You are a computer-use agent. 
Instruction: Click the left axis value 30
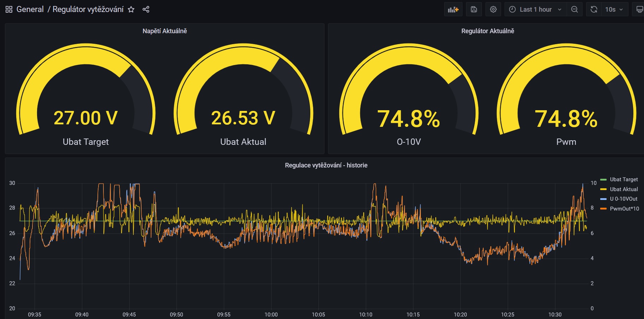pos(12,183)
